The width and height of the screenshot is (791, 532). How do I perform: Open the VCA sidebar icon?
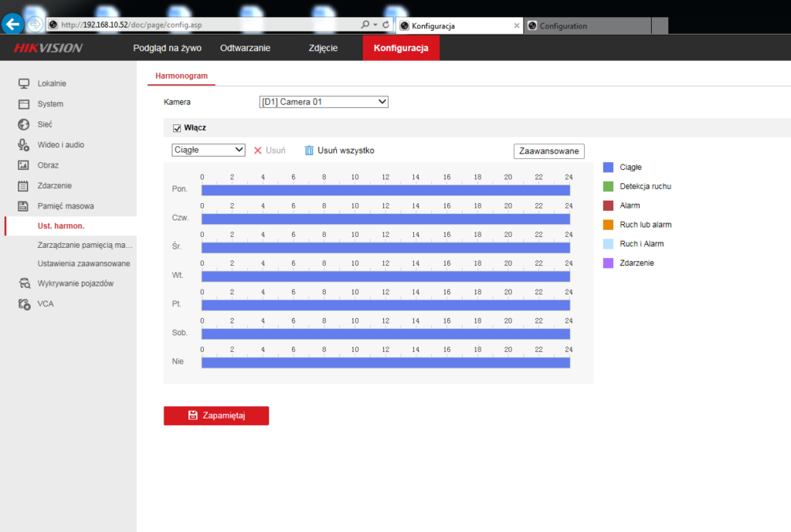point(24,304)
